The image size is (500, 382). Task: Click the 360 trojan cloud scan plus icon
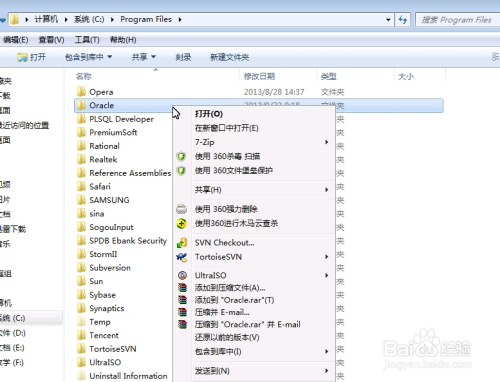point(181,223)
